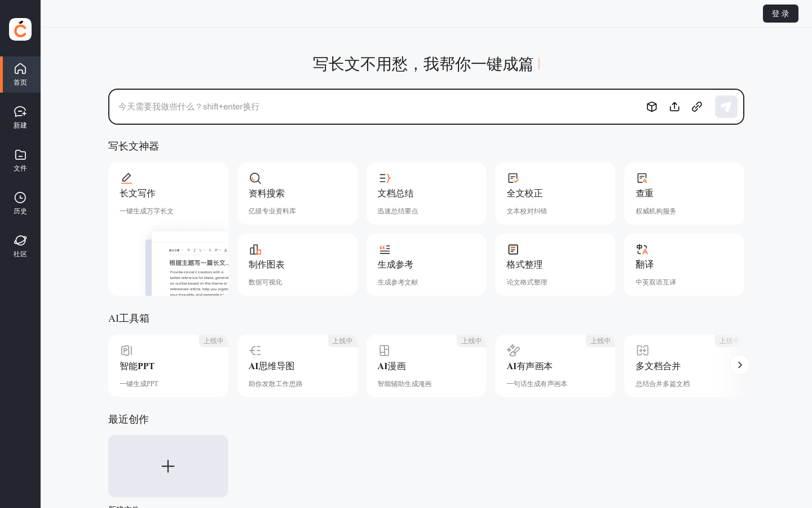Click the send paper-plane button
This screenshot has height=508, width=812.
pyautogui.click(x=726, y=107)
